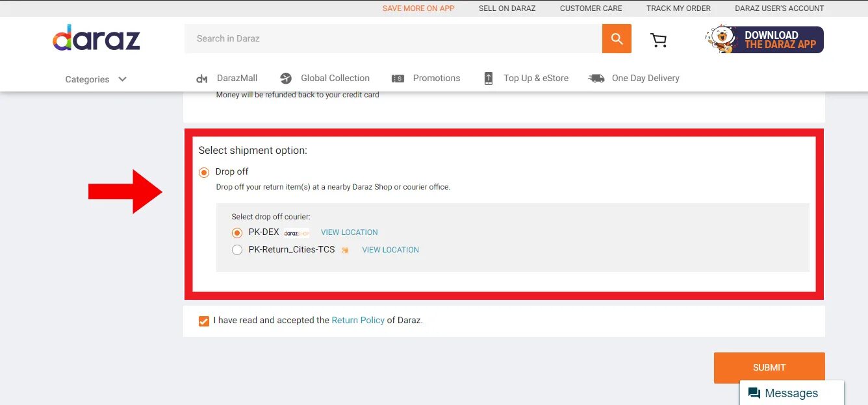Click the orange search magnifier button

point(617,38)
